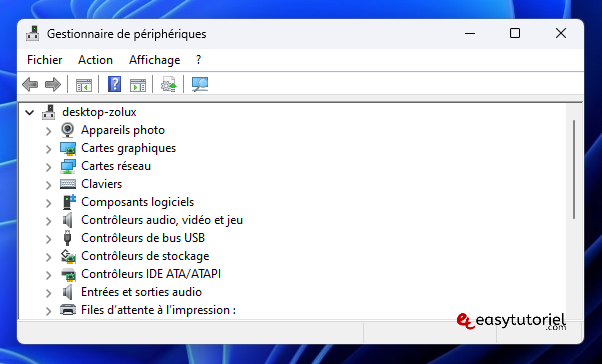
Task: Close the Gestionnaire de périphériques window
Action: tap(561, 34)
